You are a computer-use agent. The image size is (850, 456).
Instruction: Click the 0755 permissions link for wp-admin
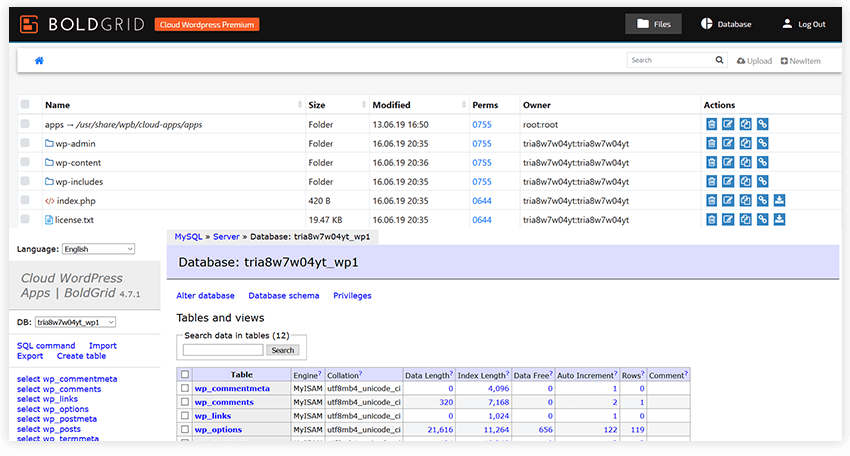pos(482,143)
